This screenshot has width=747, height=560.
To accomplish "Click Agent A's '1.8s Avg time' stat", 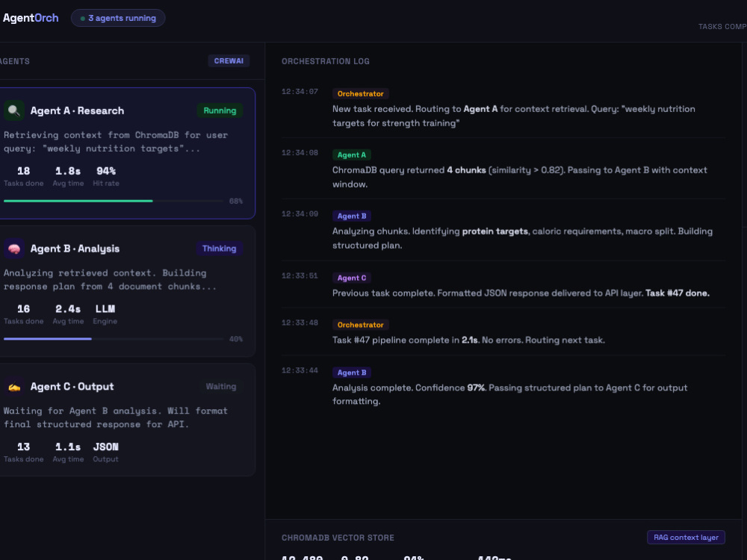I will point(68,176).
